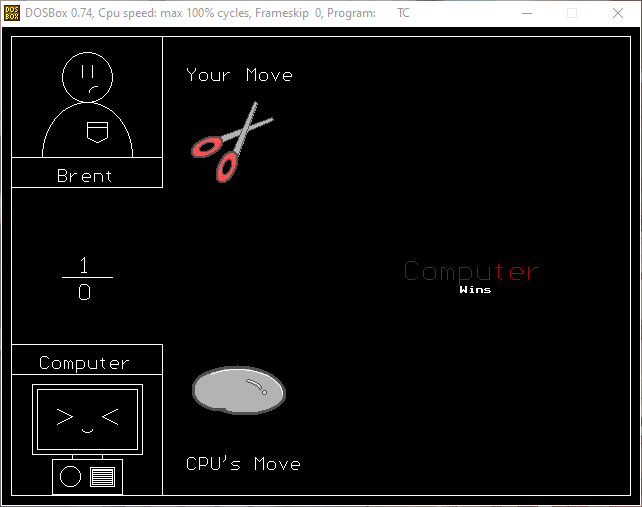The image size is (642, 507).
Task: Click the score number 1 above the line
Action: (84, 266)
